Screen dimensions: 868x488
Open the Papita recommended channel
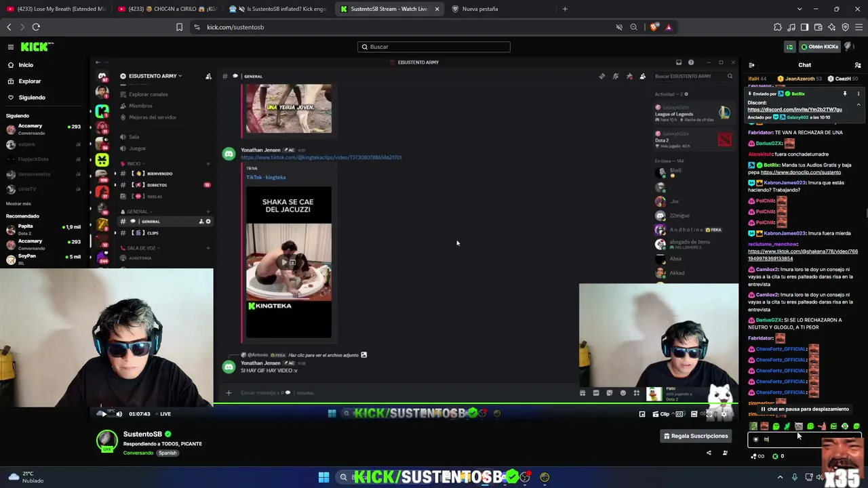pos(43,229)
